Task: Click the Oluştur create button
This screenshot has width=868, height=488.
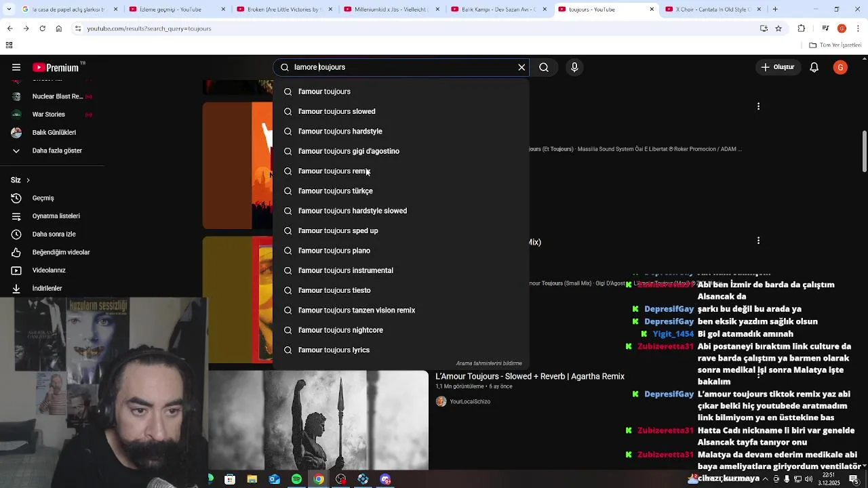Action: pyautogui.click(x=778, y=67)
